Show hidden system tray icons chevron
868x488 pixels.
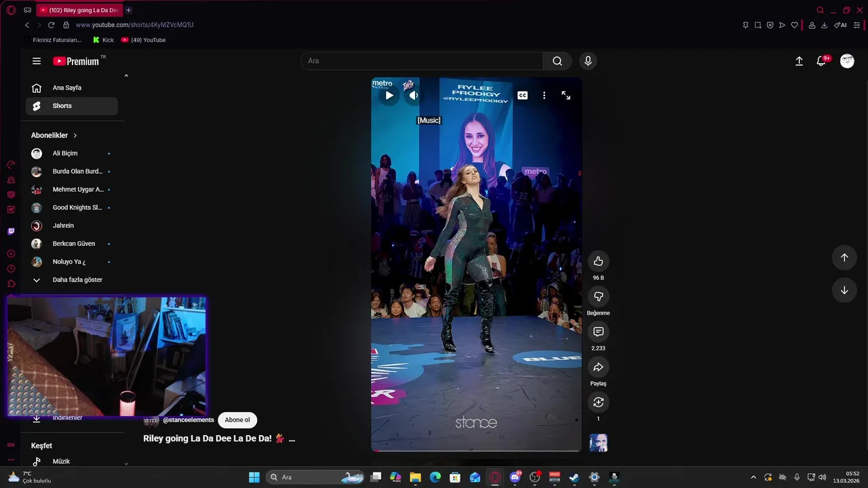753,477
